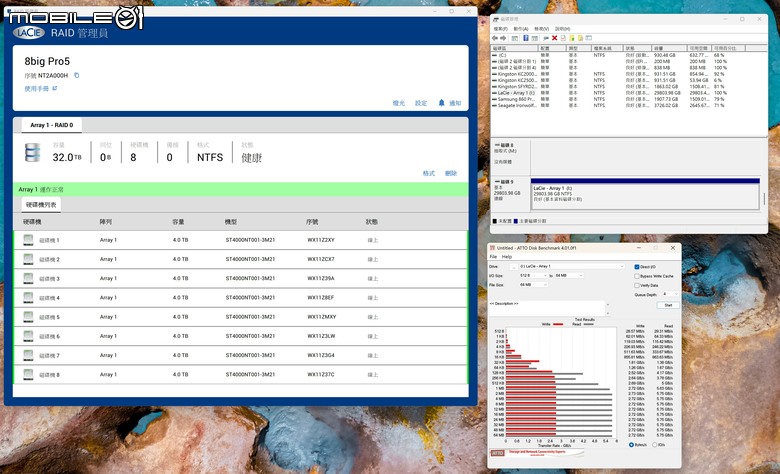Click the ATTO banner logo at the bottom

pyautogui.click(x=537, y=453)
